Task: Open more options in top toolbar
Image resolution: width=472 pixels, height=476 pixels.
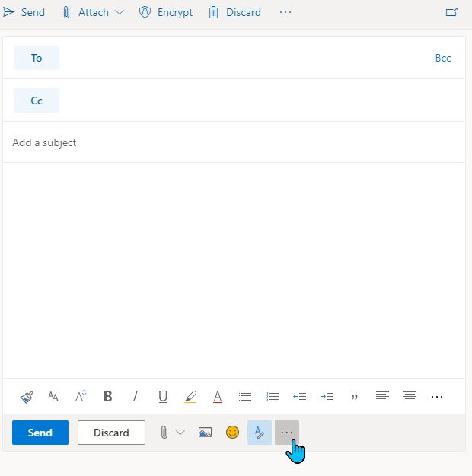Action: 285,12
